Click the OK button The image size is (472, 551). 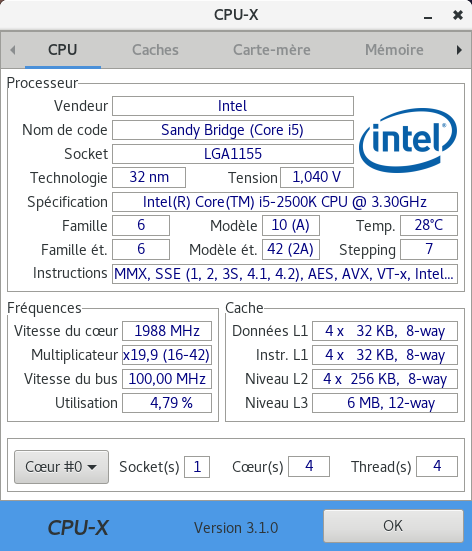click(393, 526)
